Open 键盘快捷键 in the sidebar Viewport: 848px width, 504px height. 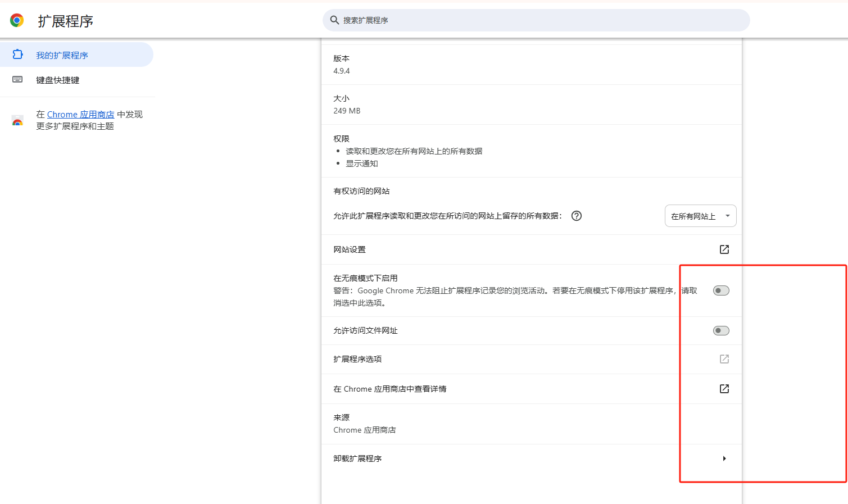[x=76, y=80]
